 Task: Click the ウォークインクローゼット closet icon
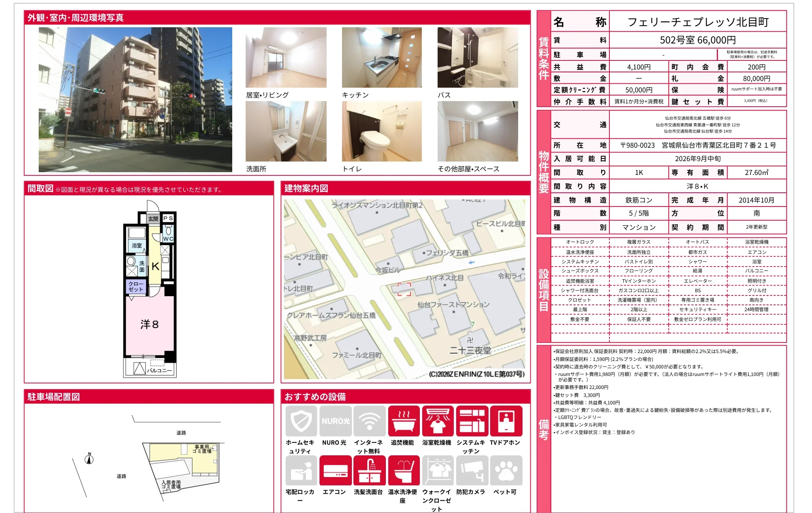coord(438,470)
